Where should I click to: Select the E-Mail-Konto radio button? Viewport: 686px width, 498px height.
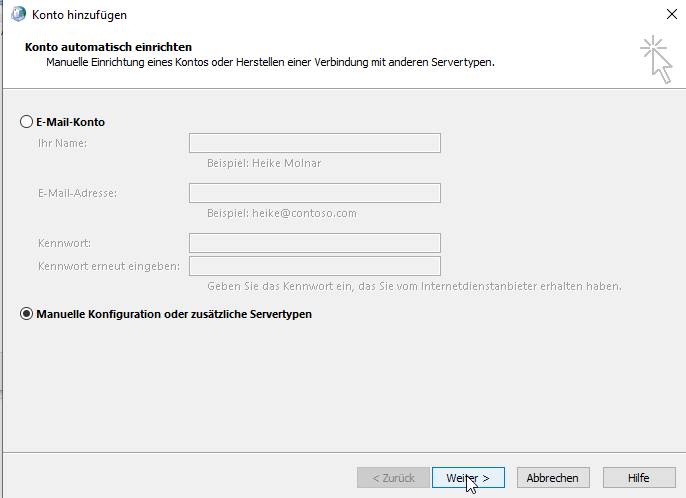click(27, 122)
